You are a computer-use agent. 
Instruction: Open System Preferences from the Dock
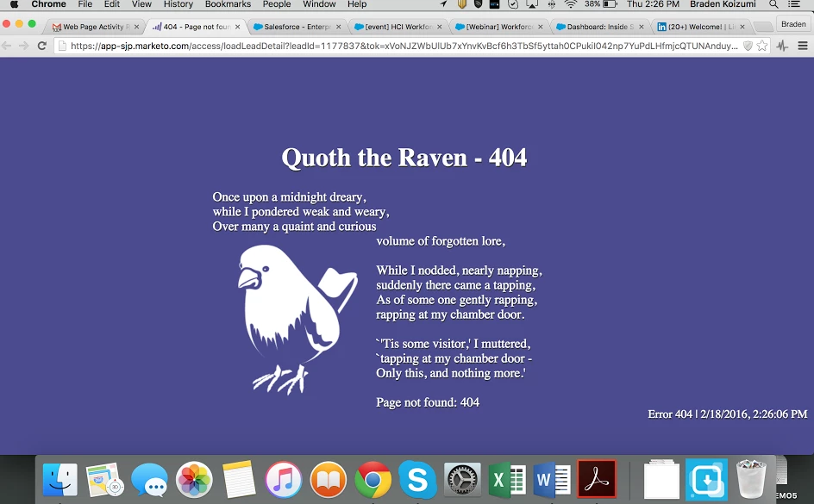click(462, 480)
